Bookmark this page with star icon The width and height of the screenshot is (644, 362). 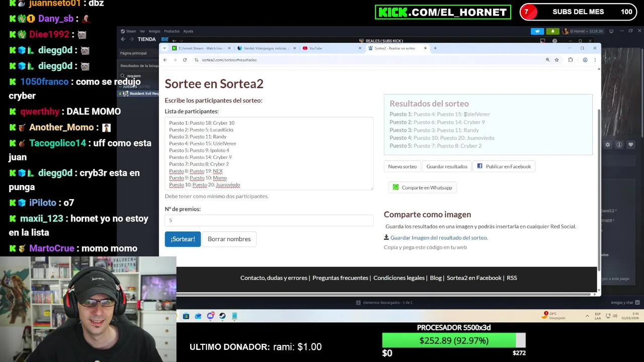click(x=556, y=60)
